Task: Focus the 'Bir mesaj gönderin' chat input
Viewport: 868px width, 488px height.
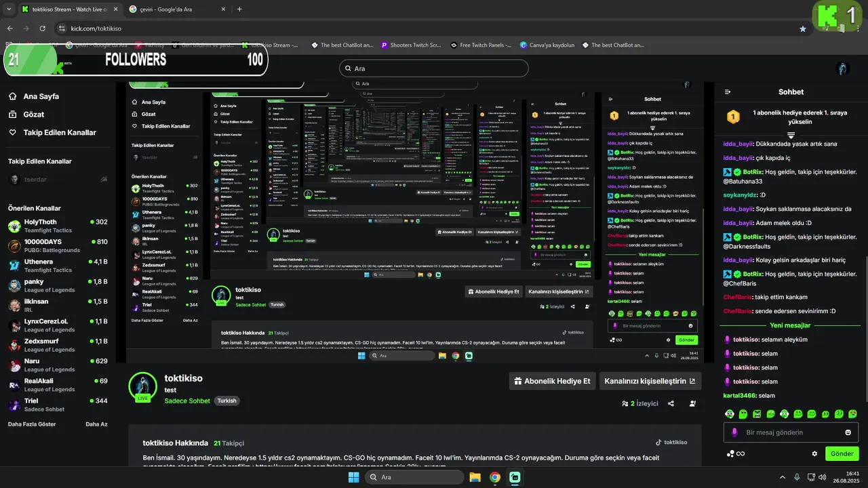Action: coord(791,432)
